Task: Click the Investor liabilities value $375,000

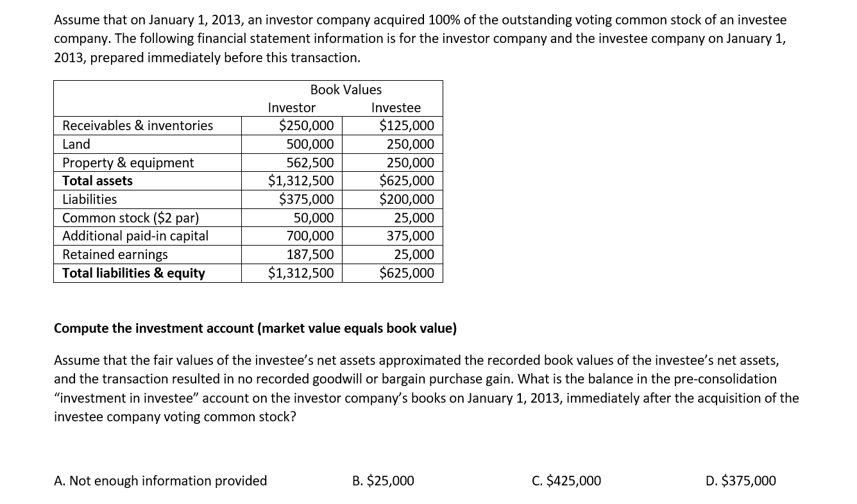Action: 306,199
